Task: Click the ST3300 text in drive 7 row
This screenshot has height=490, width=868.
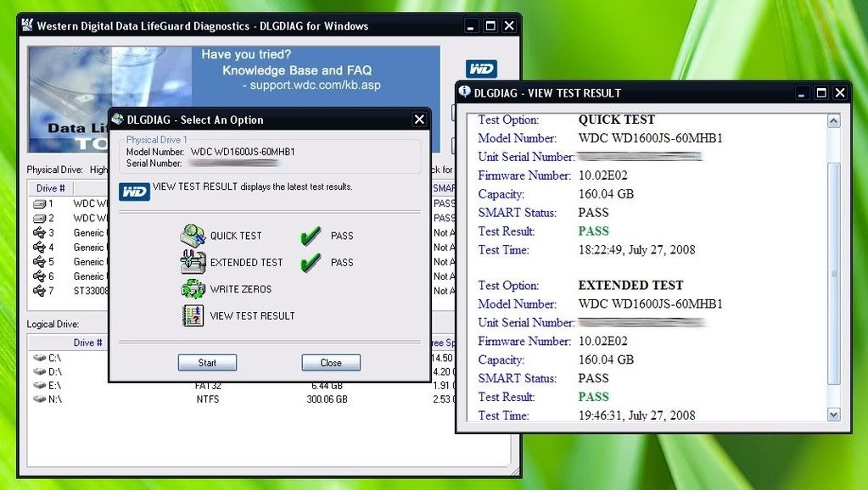Action: click(91, 291)
